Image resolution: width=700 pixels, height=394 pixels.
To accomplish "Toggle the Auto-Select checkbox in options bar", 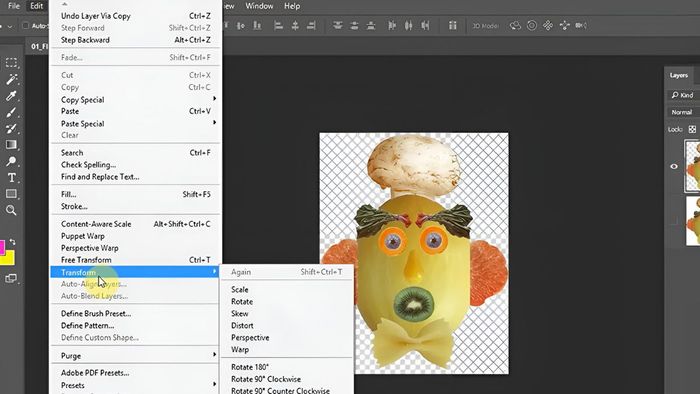I will (25, 26).
